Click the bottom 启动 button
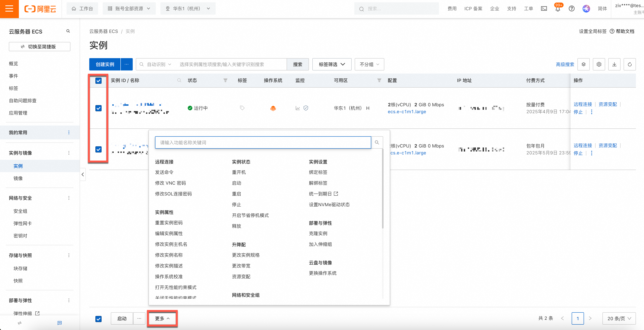Screen dimensions: 644x330 [x=122, y=318]
